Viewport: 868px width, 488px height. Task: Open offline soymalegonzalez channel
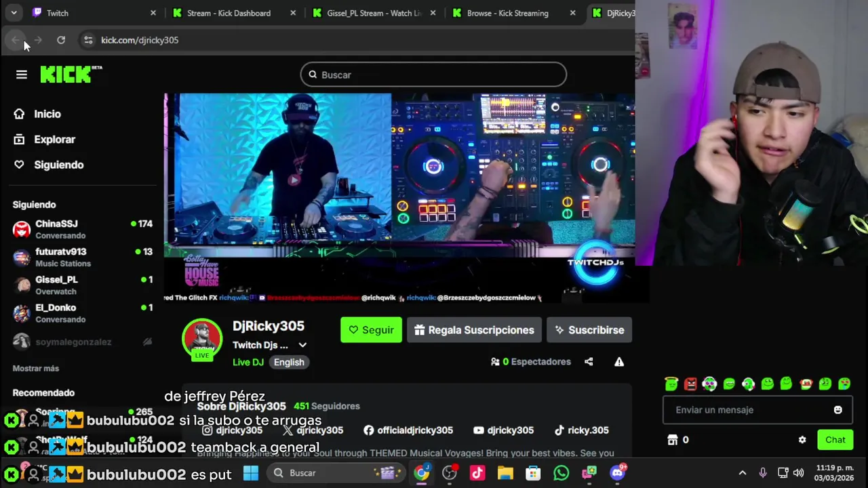coord(82,342)
